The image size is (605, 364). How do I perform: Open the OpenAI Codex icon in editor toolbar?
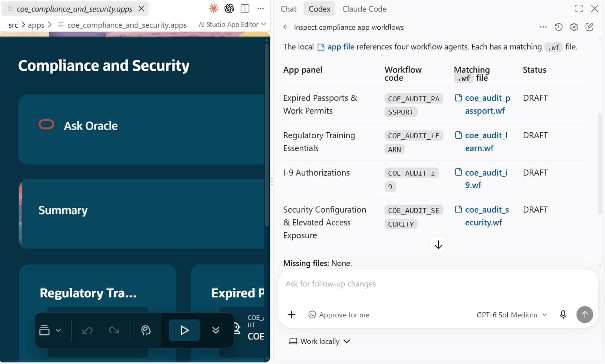[x=229, y=8]
